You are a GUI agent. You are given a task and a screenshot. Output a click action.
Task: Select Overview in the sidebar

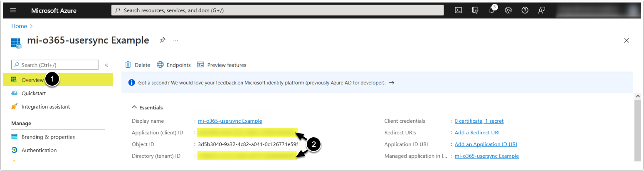click(x=32, y=80)
